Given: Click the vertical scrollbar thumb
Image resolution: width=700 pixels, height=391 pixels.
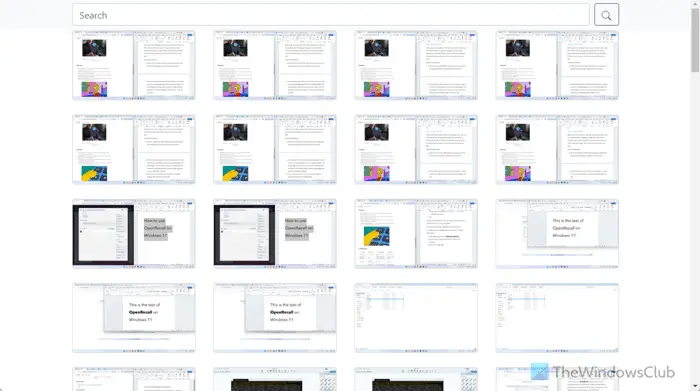Looking at the screenshot, I should coord(695,39).
